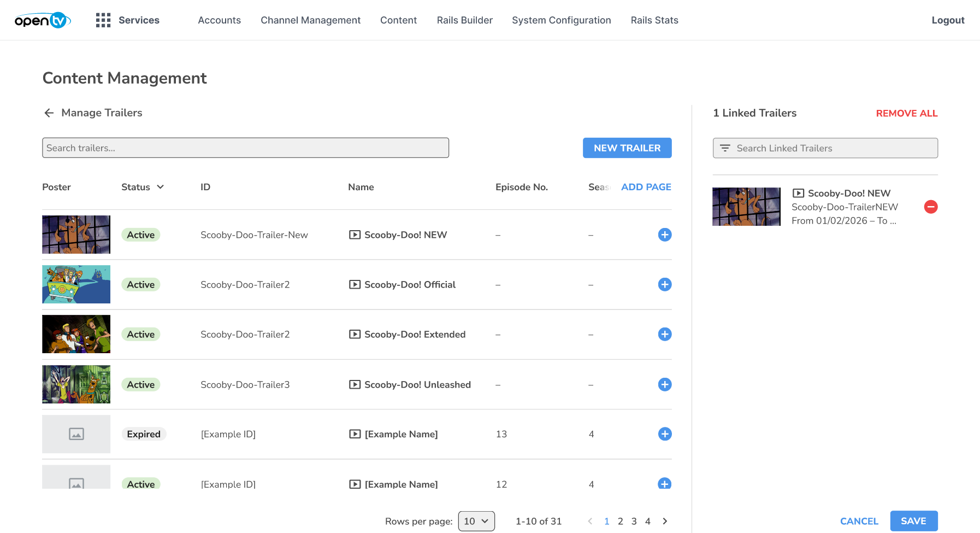This screenshot has width=980, height=533.
Task: Click filter icon in Search Linked Trailers
Action: tap(725, 148)
